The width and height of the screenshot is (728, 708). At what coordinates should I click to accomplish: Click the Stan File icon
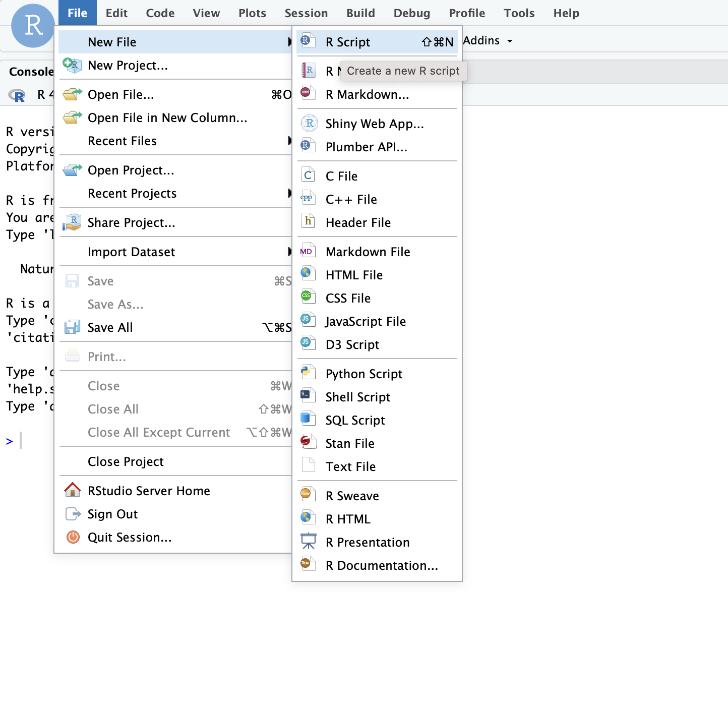pyautogui.click(x=308, y=442)
